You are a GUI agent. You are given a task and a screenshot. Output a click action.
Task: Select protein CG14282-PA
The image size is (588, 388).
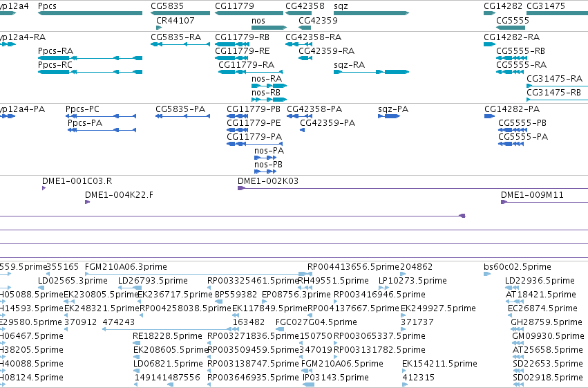[x=512, y=109]
